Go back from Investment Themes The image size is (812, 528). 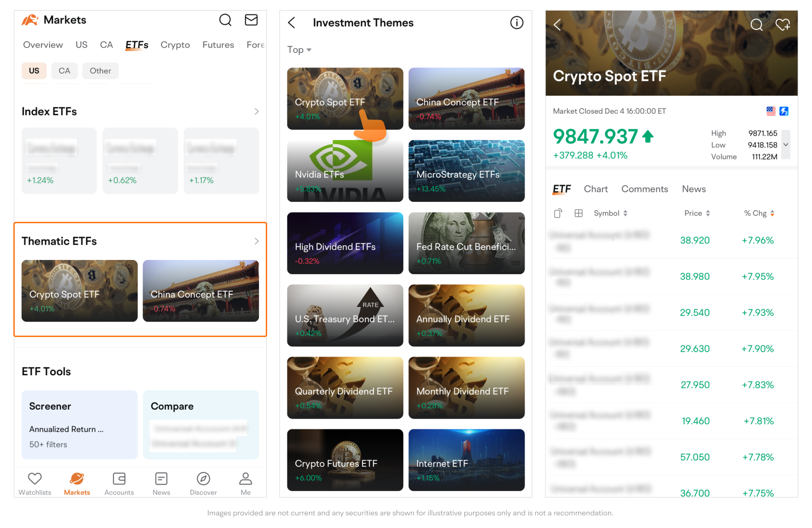coord(291,23)
